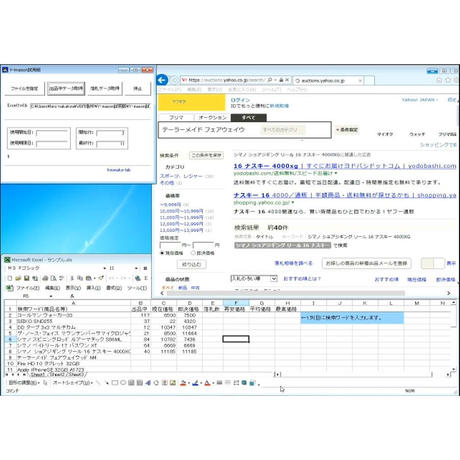Click the Excel print icon

coord(45,278)
